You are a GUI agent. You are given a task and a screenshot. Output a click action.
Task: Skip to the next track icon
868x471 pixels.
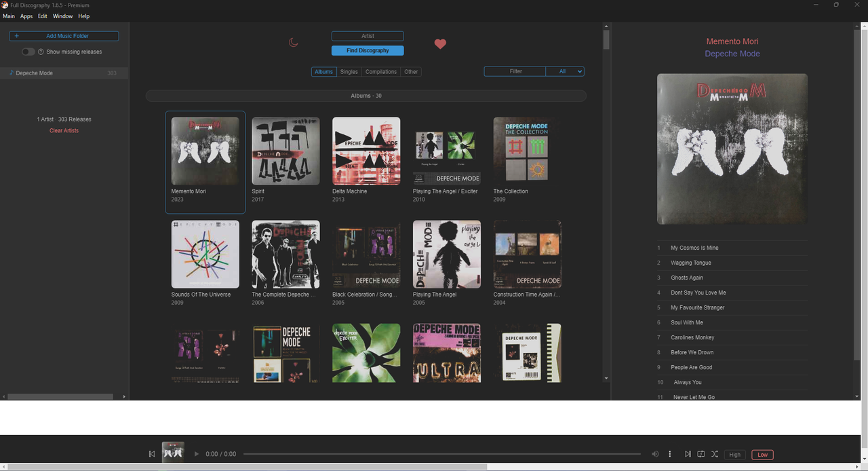tap(688, 454)
